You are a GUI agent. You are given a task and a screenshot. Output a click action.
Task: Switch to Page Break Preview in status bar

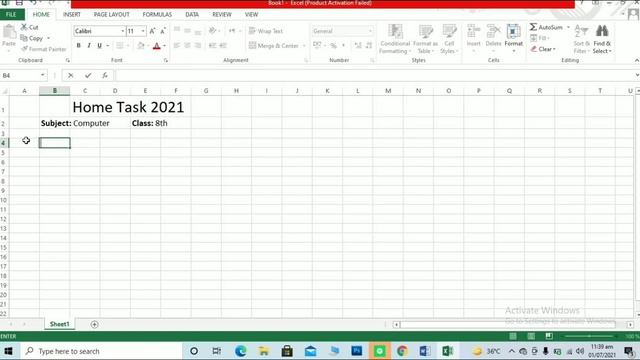tap(549, 336)
